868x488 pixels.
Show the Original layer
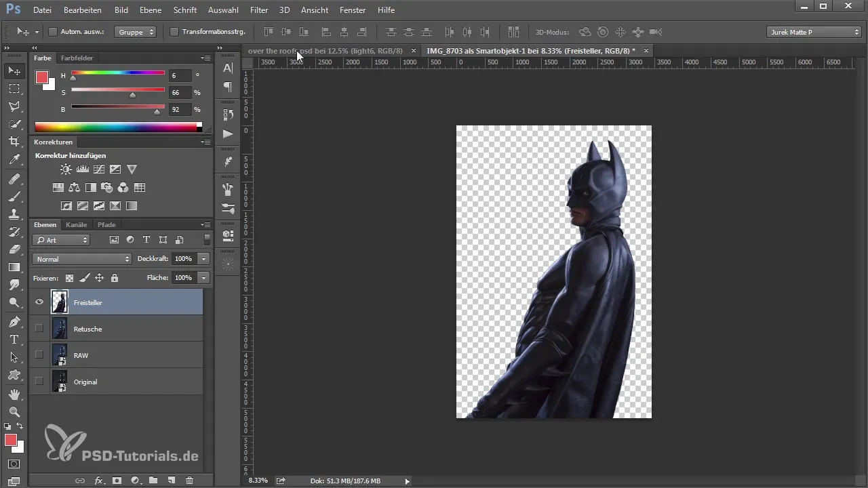[39, 382]
